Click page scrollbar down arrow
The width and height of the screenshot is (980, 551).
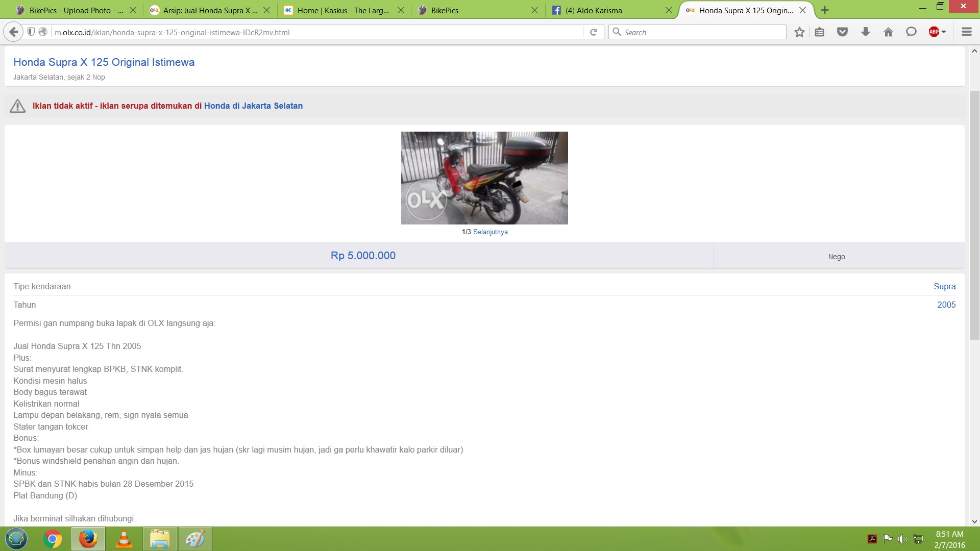(x=974, y=521)
